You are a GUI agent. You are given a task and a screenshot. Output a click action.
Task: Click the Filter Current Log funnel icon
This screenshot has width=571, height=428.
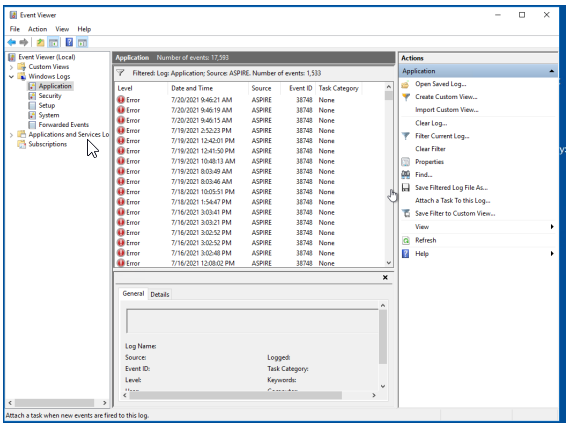click(406, 136)
